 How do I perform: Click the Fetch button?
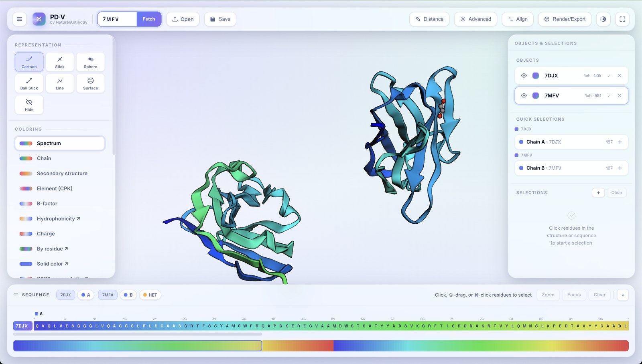point(149,19)
